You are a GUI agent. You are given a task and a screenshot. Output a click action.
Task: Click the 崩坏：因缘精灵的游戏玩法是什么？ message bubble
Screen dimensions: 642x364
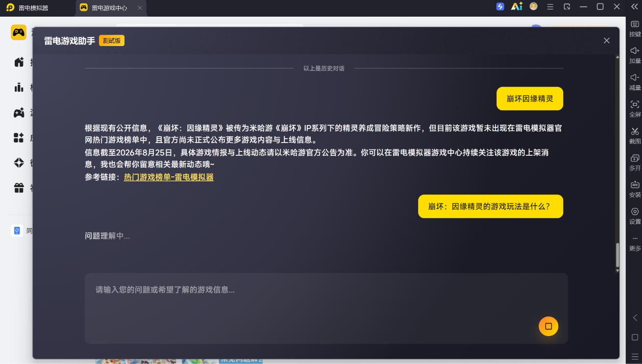pyautogui.click(x=491, y=206)
